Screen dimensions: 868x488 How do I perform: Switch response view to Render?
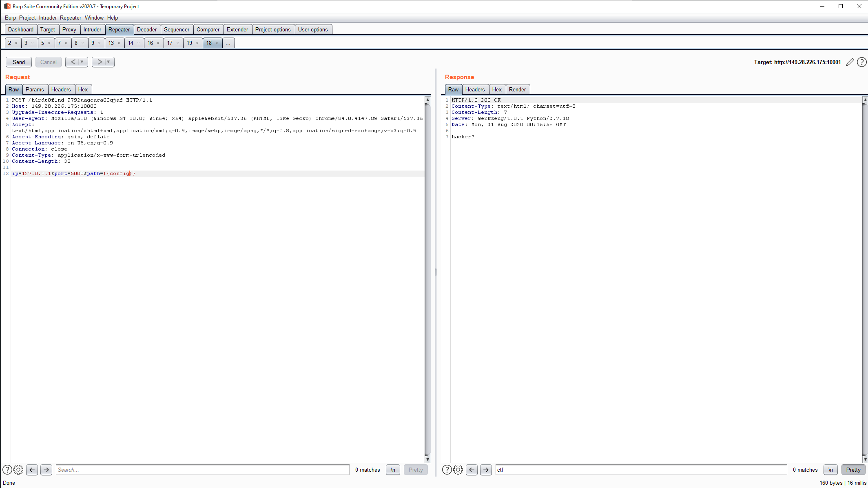(x=517, y=89)
